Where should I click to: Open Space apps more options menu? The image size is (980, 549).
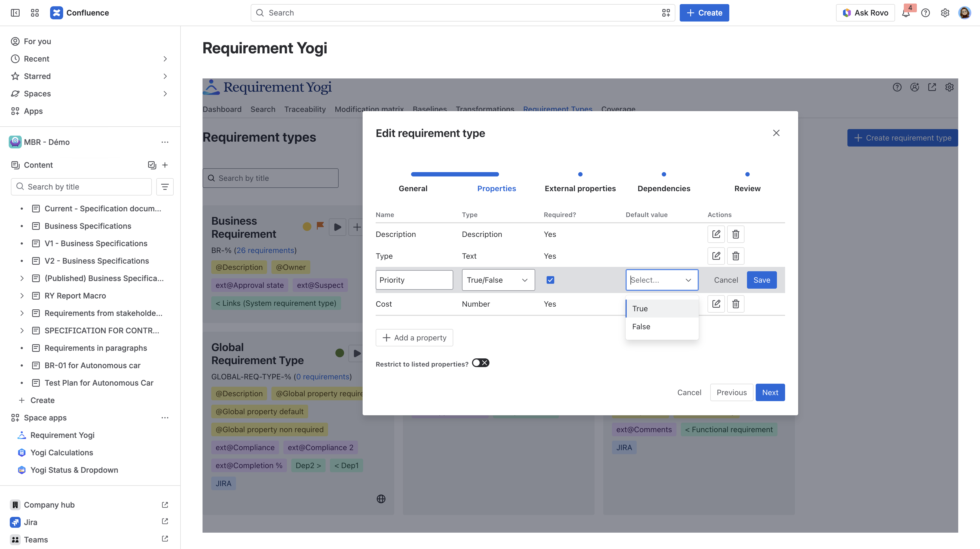tap(165, 417)
